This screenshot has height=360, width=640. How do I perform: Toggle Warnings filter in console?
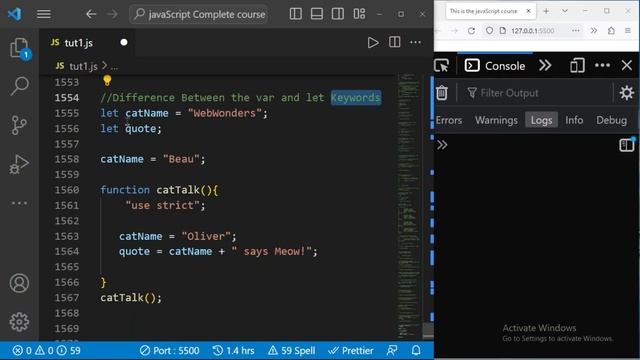(496, 120)
